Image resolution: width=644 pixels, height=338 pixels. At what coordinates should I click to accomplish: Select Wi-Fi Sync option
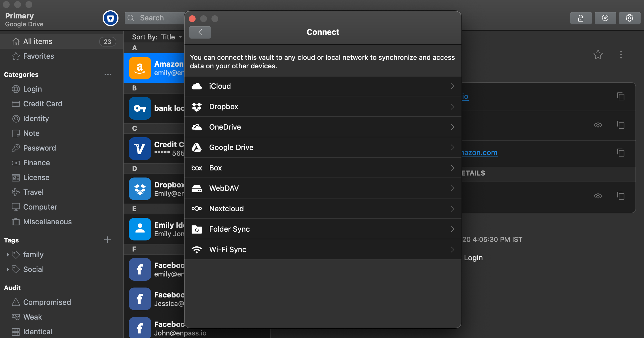pos(323,250)
